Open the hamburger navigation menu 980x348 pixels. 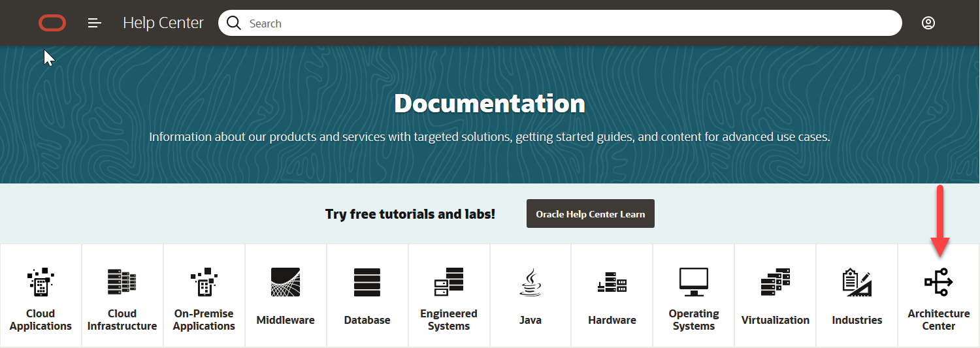(95, 24)
